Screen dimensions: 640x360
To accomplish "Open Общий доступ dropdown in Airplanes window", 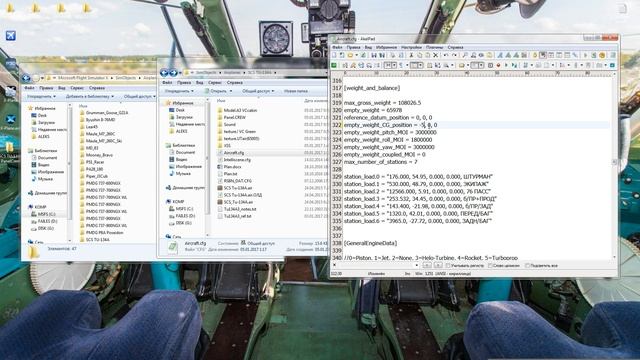I will tap(140, 97).
